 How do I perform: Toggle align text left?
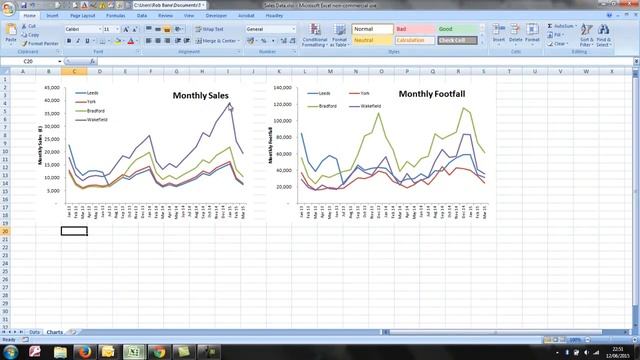pos(149,41)
